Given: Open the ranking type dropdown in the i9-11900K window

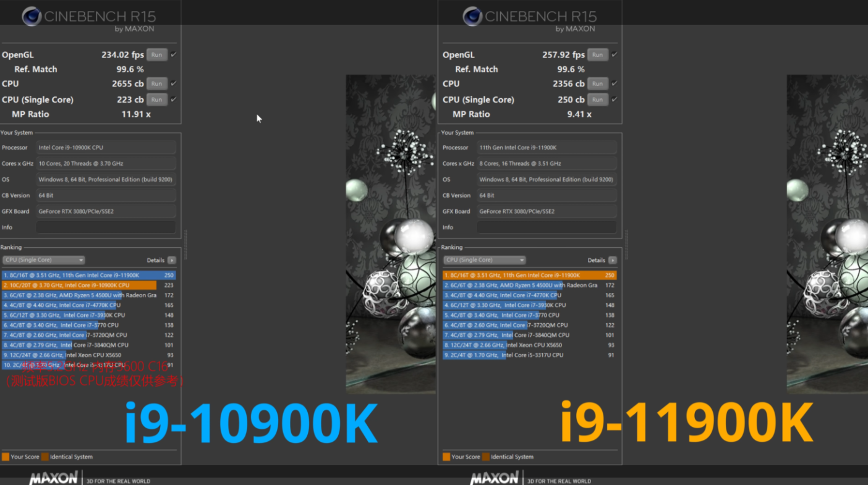Looking at the screenshot, I should click(x=484, y=260).
